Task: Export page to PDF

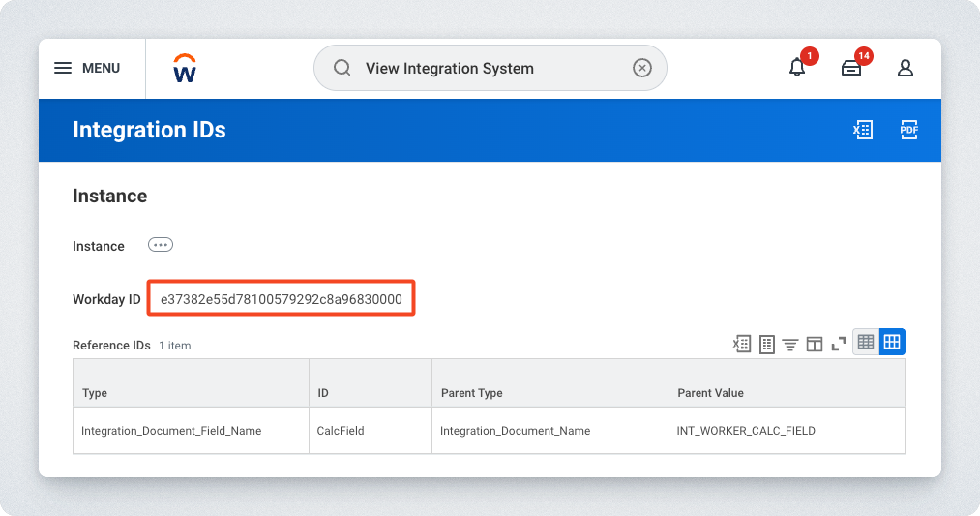Action: 908,130
